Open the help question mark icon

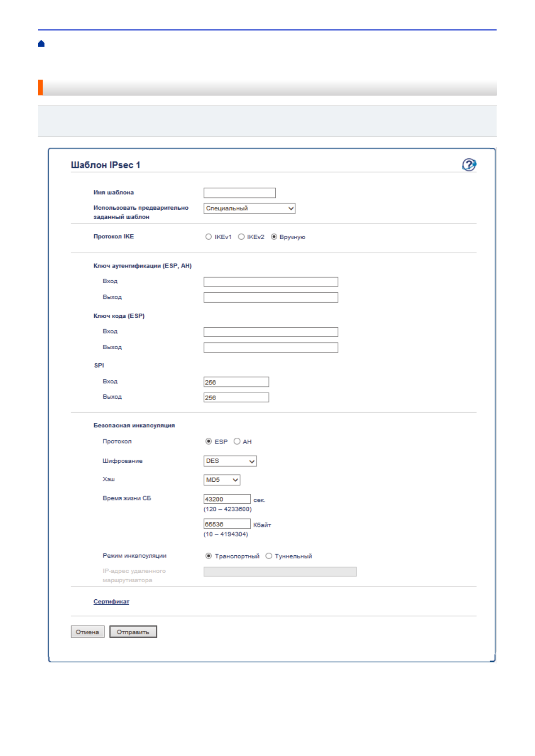(469, 165)
